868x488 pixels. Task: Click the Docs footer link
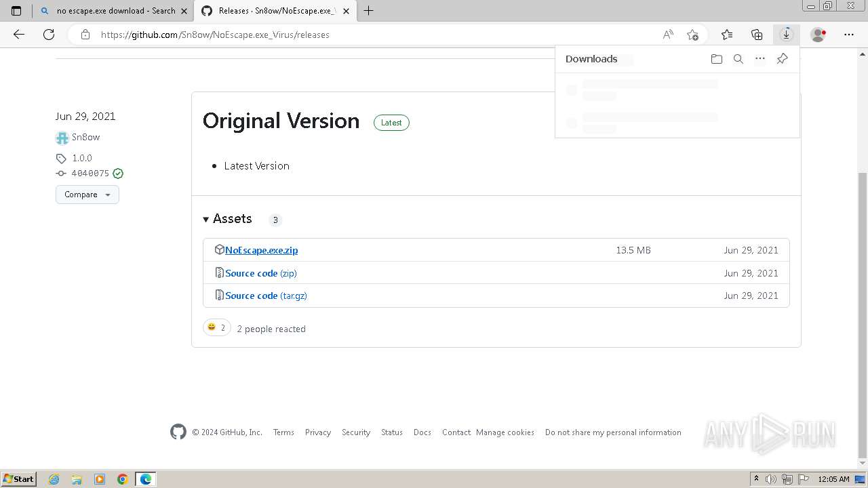422,432
